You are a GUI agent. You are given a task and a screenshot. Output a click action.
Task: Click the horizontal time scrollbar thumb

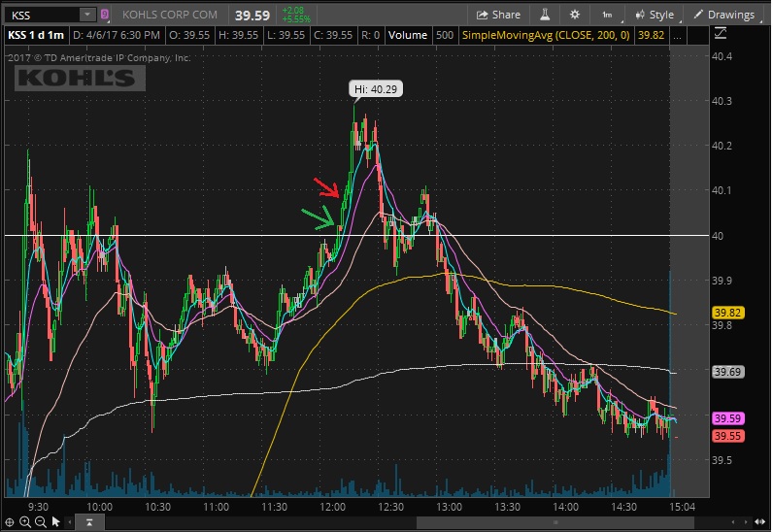click(555, 522)
